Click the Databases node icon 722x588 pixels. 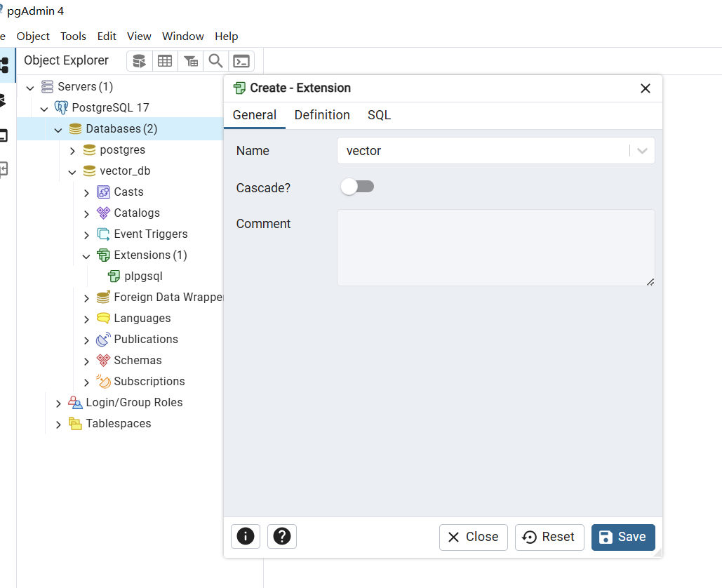75,129
